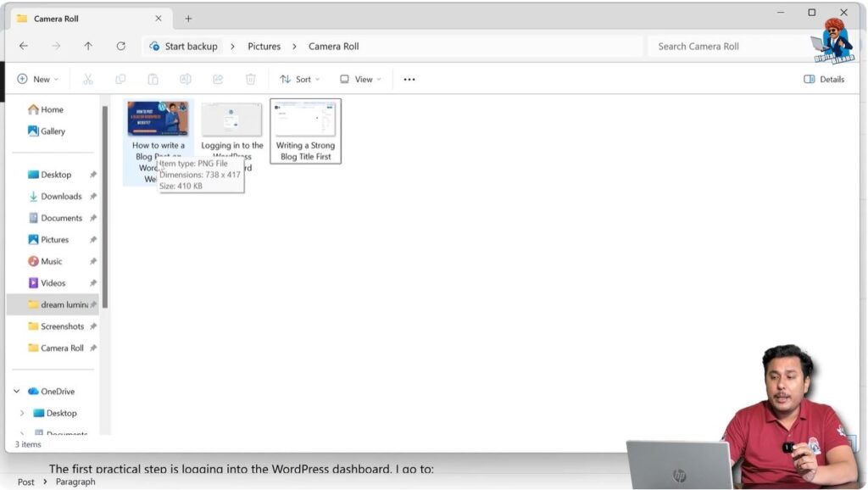
Task: Expand the OneDrive section in the sidebar
Action: (x=15, y=391)
